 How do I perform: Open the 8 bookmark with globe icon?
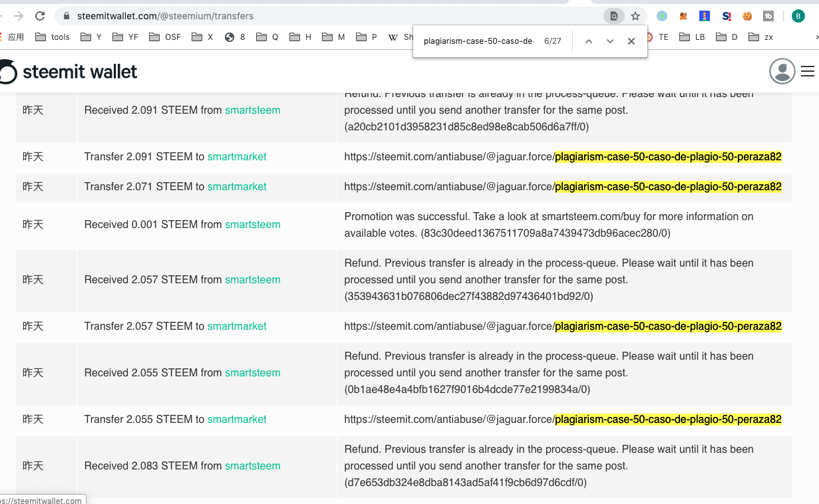coord(235,37)
